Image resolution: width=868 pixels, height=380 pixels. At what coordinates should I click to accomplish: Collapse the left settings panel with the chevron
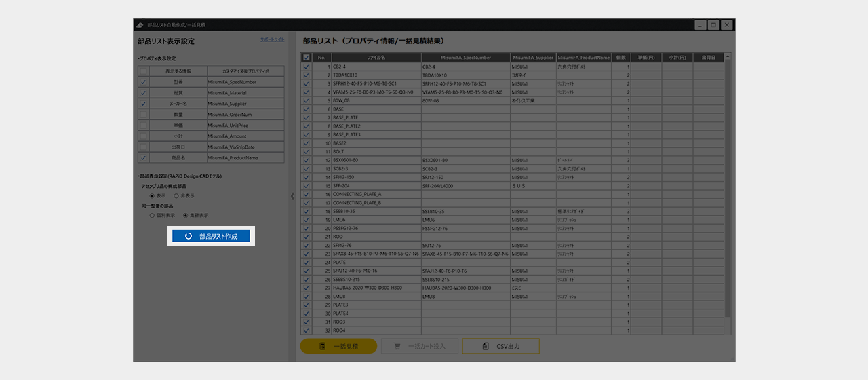pyautogui.click(x=292, y=196)
